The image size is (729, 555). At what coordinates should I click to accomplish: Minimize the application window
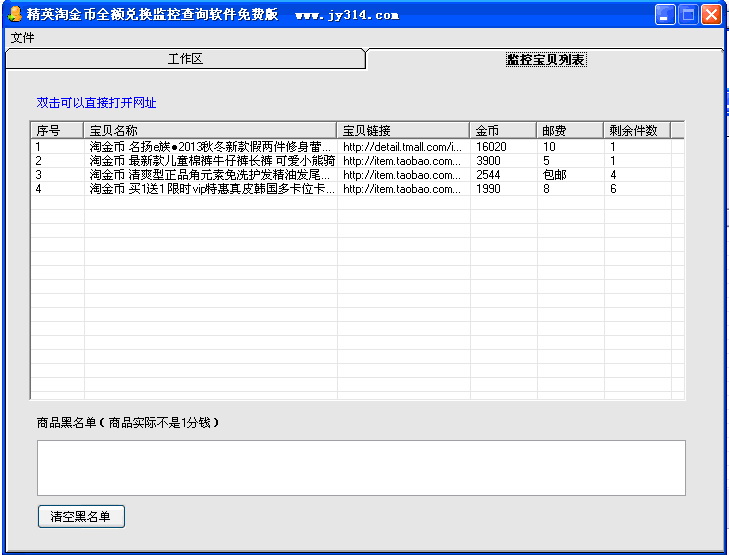click(665, 14)
